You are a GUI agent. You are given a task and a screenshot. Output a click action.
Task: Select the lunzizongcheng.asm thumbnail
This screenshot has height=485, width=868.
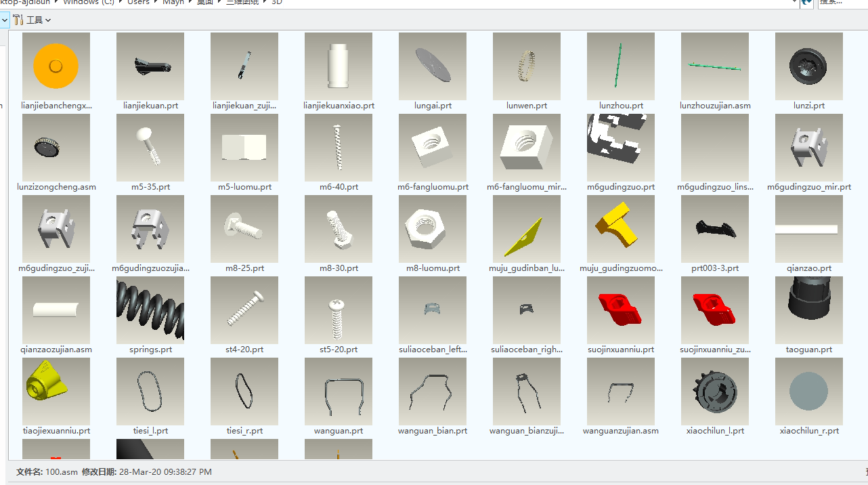56,148
